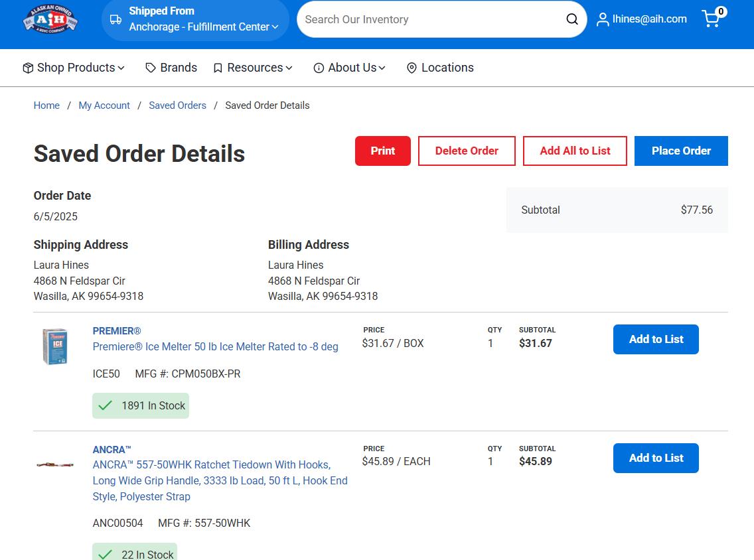
Task: Expand the Shipped From fulfillment center dropdown
Action: 204,27
